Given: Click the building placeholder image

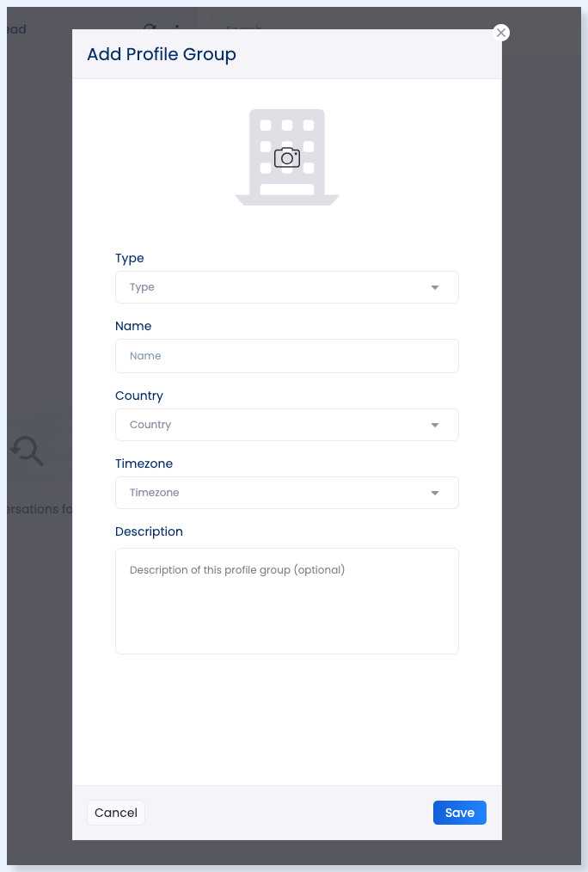Looking at the screenshot, I should pos(287,157).
